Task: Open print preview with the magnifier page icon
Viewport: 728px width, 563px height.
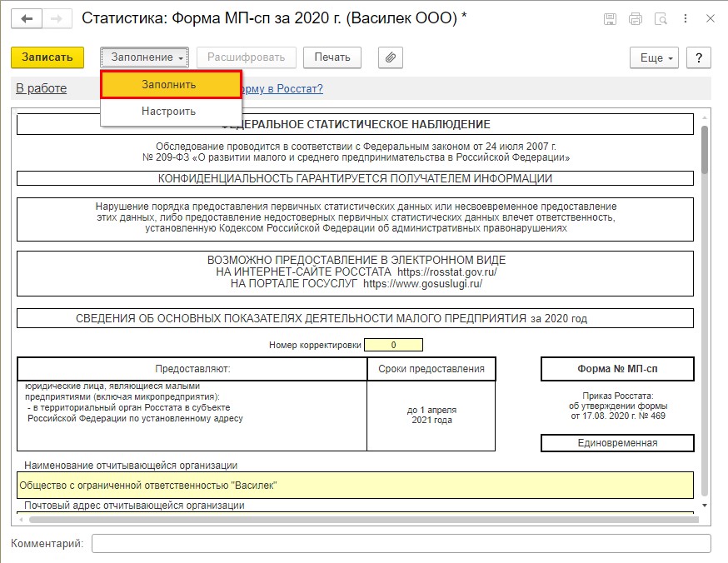Action: (x=661, y=19)
